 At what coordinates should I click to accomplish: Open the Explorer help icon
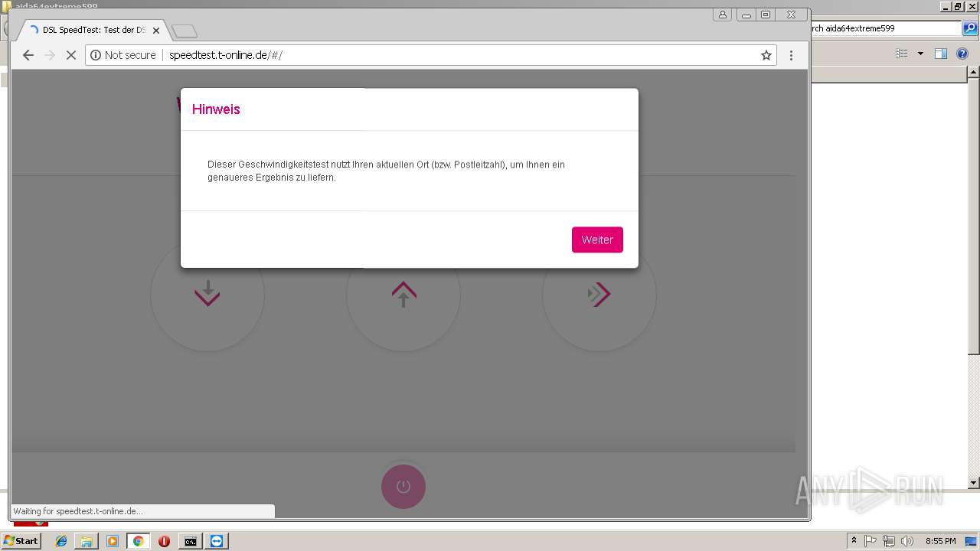coord(962,54)
